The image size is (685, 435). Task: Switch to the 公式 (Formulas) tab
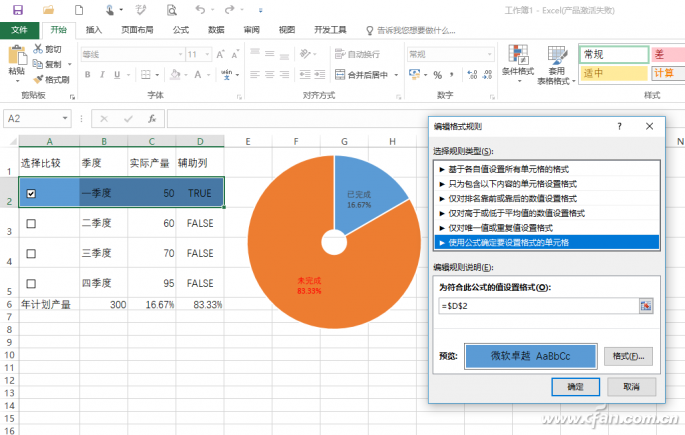(180, 30)
